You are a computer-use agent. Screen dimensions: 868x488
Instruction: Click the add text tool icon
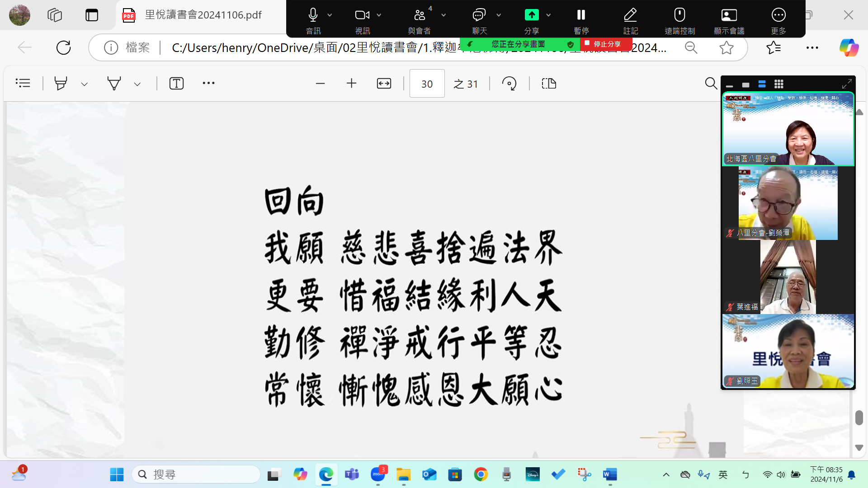(176, 84)
